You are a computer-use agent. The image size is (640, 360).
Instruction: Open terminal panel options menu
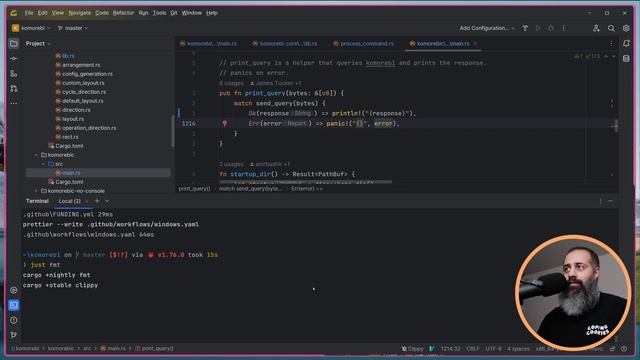click(600, 201)
